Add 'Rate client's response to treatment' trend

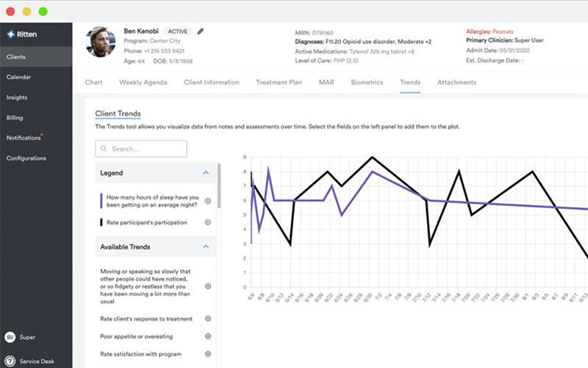(x=208, y=319)
